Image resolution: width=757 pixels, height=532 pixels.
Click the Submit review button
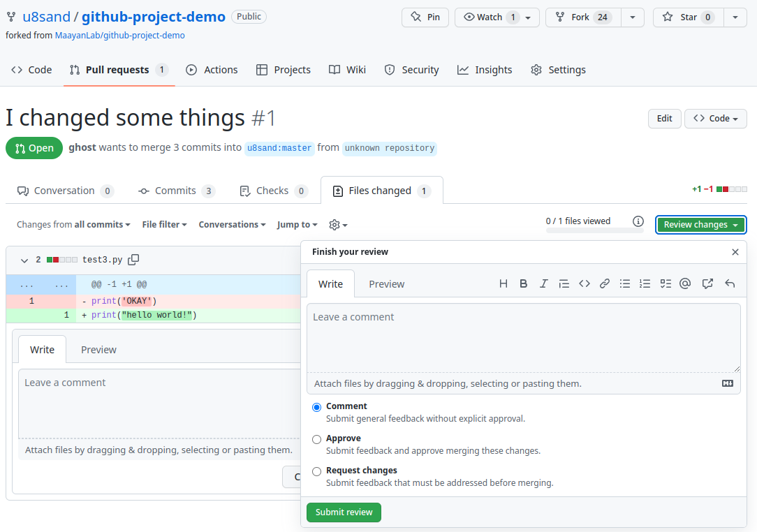click(344, 512)
